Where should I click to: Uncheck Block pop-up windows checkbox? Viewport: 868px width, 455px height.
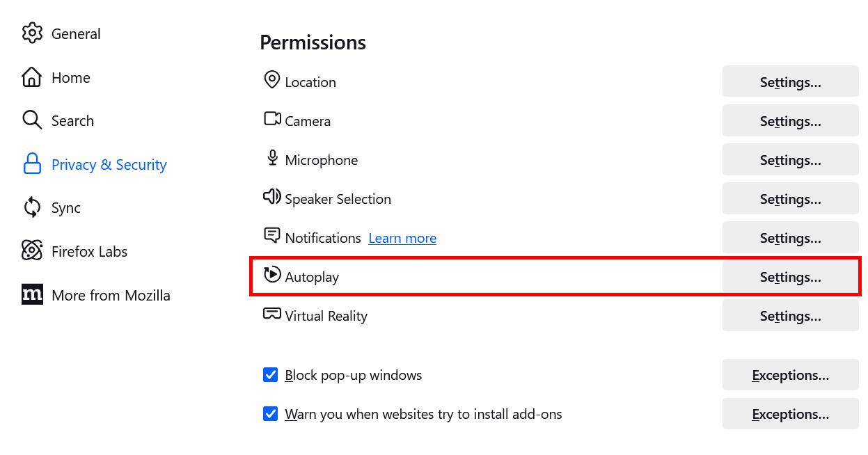(x=271, y=375)
